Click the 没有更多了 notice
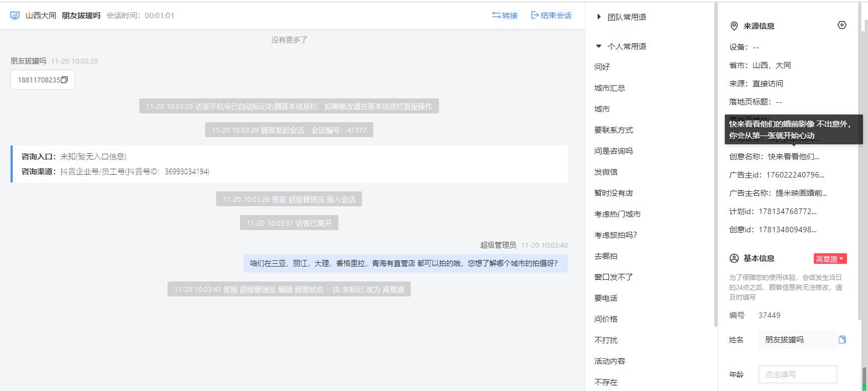The image size is (868, 391). pyautogui.click(x=289, y=40)
